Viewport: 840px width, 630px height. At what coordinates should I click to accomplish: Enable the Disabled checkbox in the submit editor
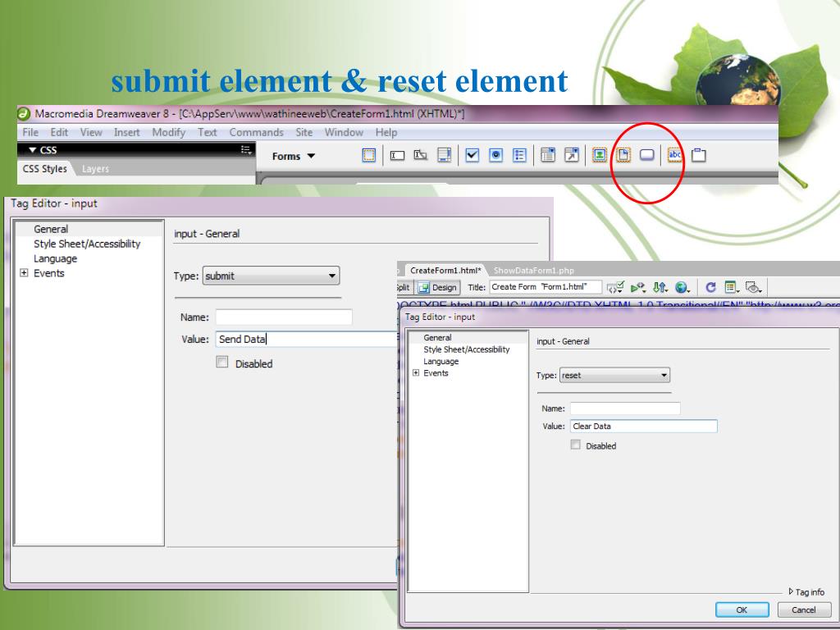point(222,363)
